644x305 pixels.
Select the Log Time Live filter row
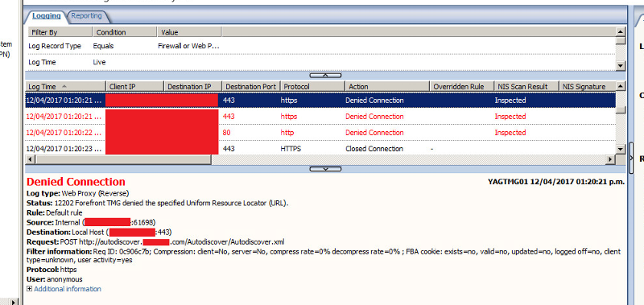point(321,63)
